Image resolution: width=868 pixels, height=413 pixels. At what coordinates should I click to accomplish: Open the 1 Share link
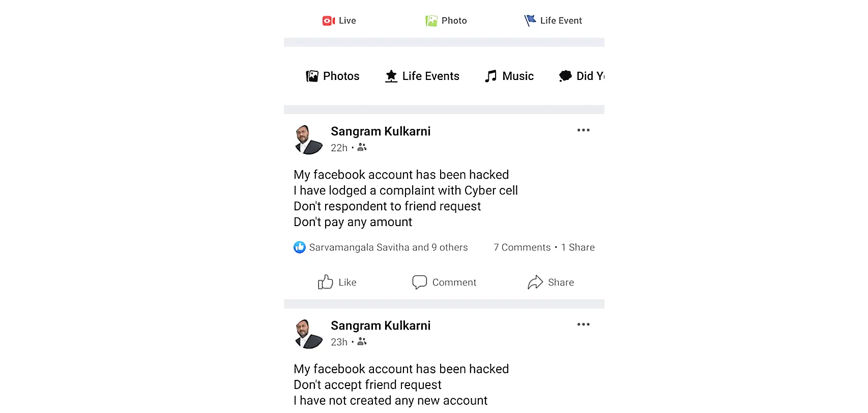click(x=578, y=247)
